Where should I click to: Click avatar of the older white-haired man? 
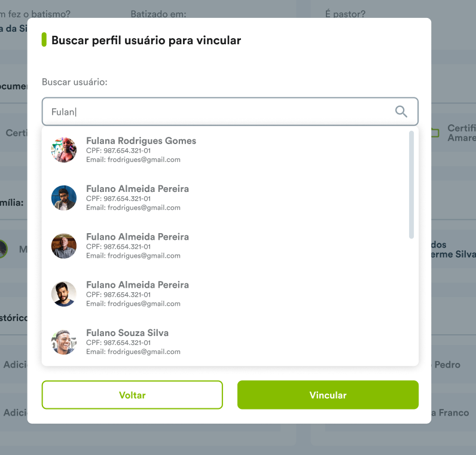pos(64,246)
